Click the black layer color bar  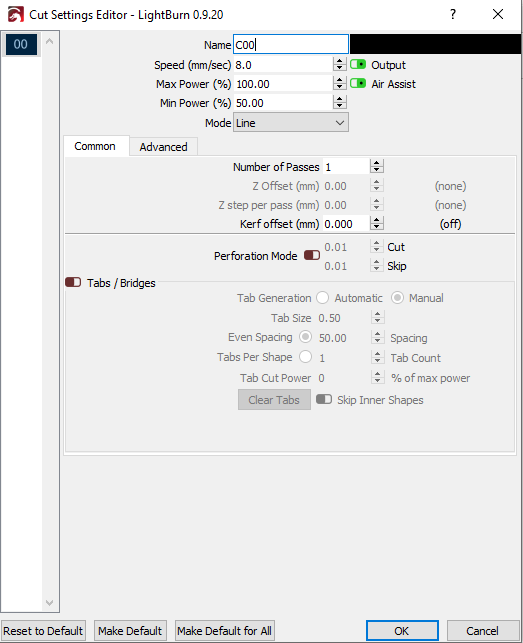435,44
